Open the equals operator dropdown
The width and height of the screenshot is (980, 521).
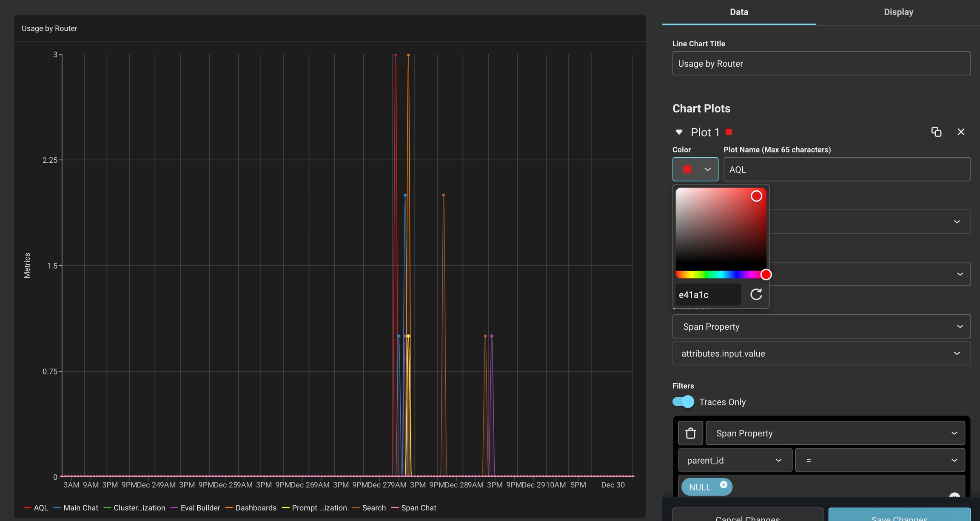click(879, 460)
